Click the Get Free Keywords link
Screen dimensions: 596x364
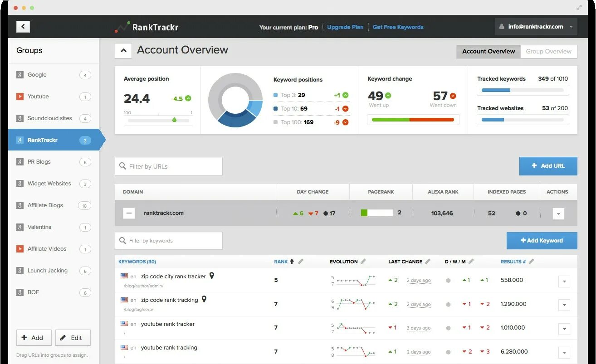(x=398, y=27)
